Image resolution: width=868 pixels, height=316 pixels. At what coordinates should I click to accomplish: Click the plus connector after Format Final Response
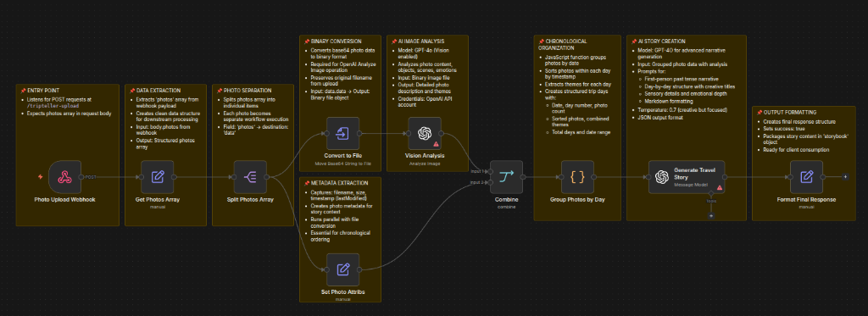845,177
